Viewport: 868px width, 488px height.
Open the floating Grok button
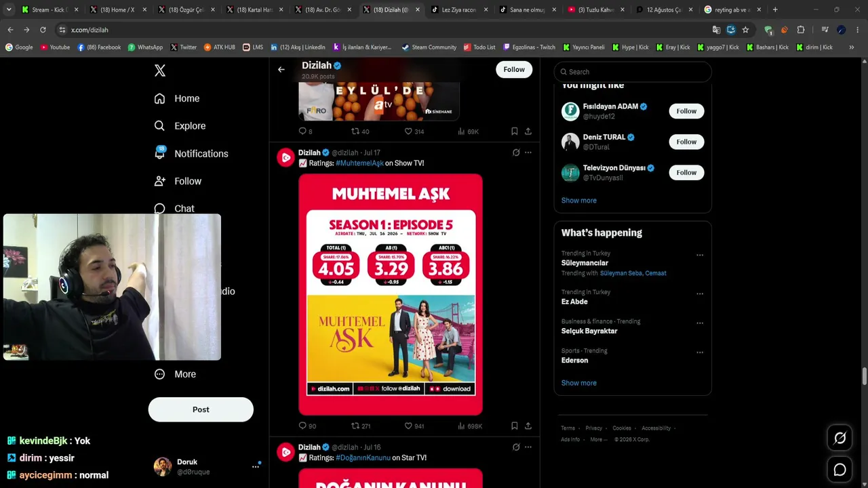(840, 439)
